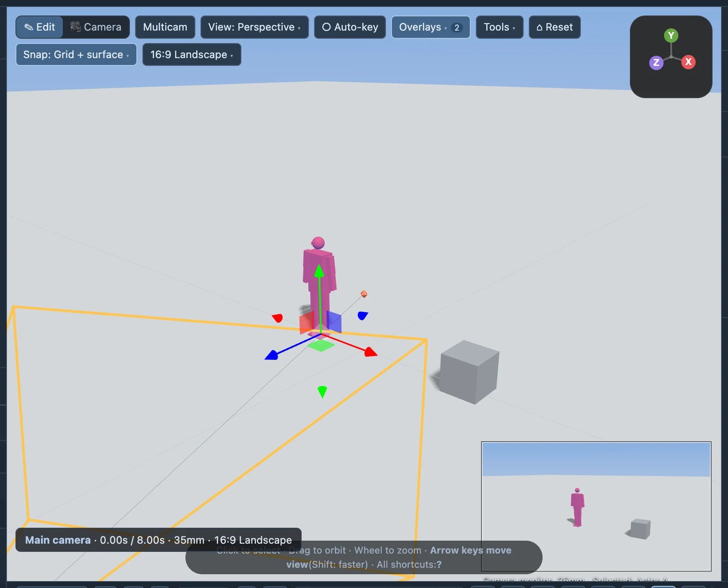Click the Overlays count badge showing 2

457,28
